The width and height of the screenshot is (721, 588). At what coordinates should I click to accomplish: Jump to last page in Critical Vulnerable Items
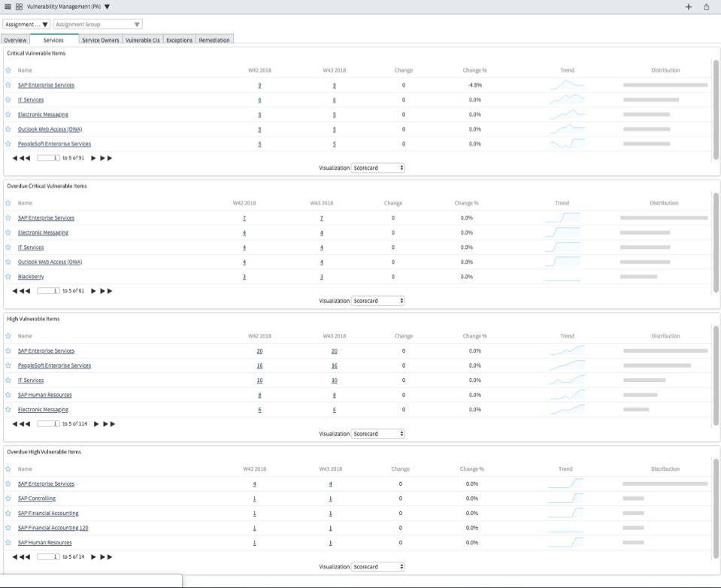[106, 158]
